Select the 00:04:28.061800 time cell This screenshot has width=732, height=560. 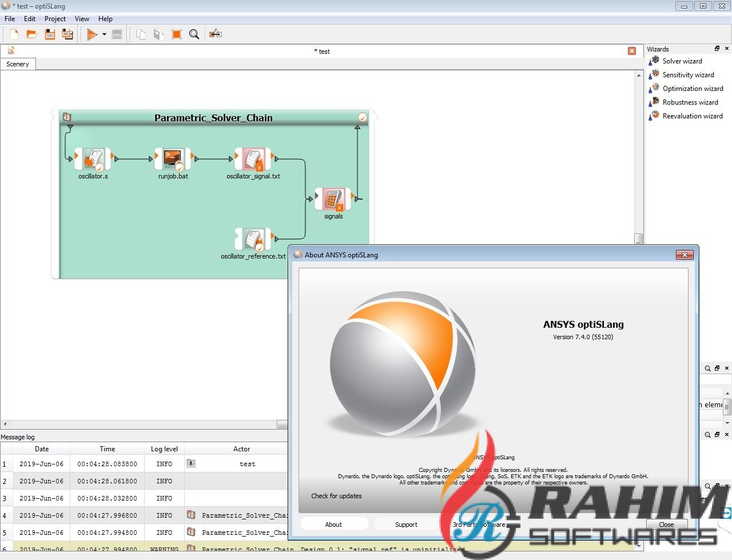point(107,481)
